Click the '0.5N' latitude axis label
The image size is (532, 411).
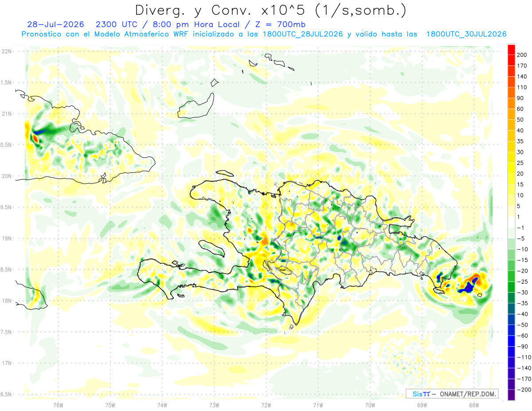click(7, 145)
